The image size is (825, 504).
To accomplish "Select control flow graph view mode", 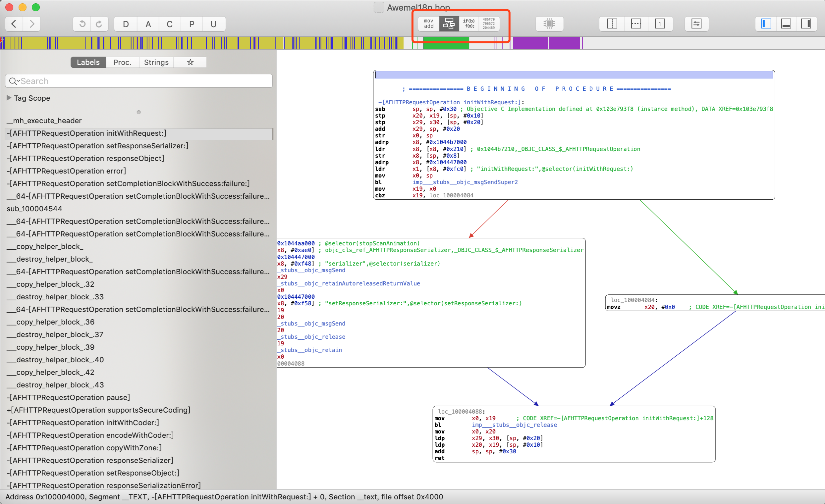I will 449,24.
